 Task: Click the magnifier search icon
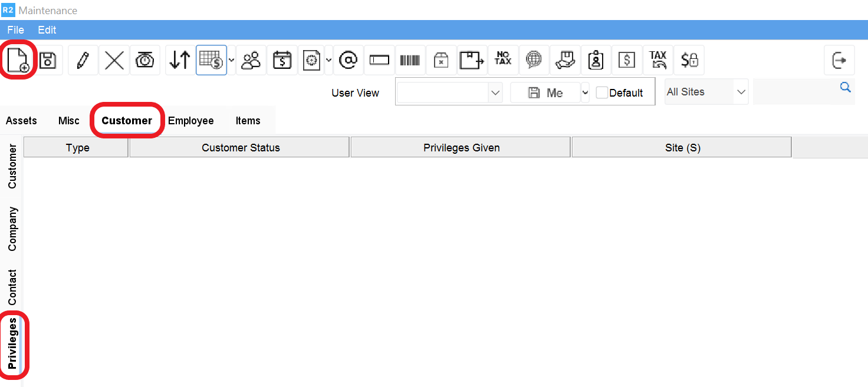pos(845,88)
